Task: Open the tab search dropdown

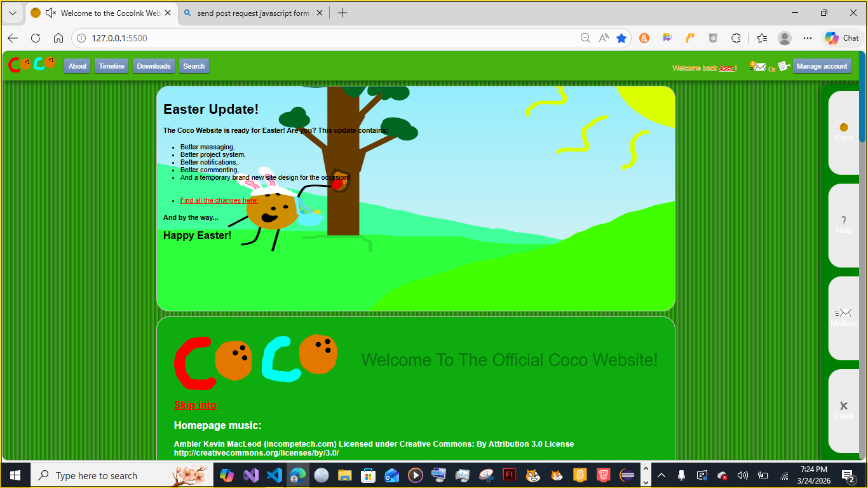Action: (12, 12)
